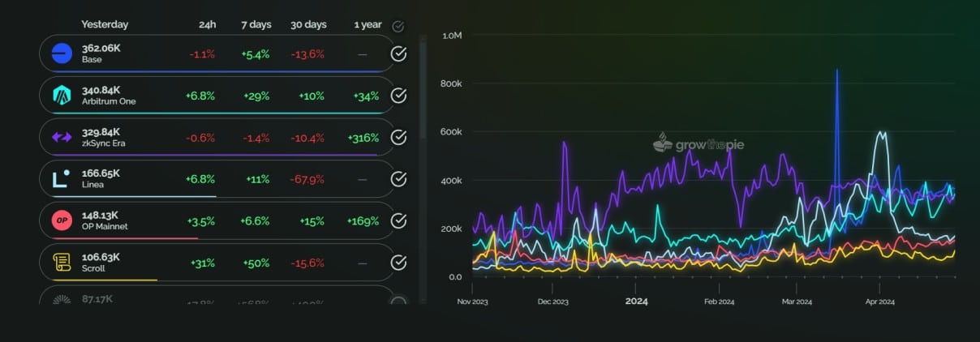This screenshot has height=342, width=980.
Task: Uncheck the Scroll row checkmark
Action: (398, 263)
